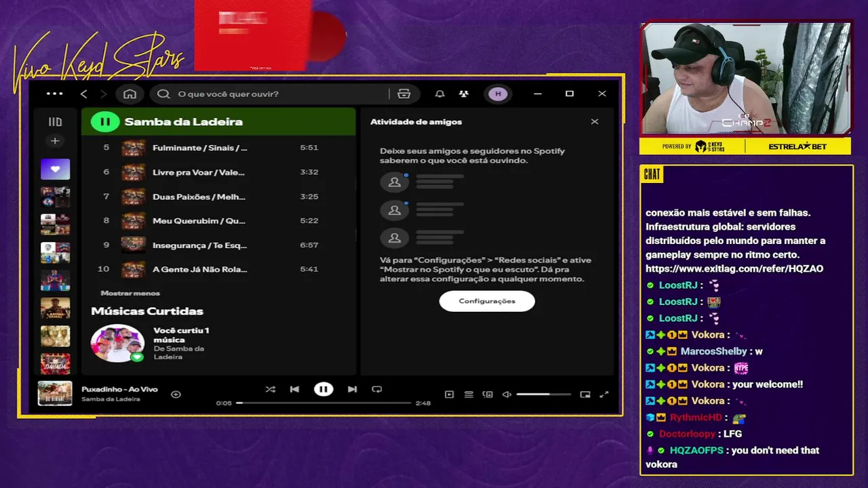Click the 'Doctorloopy' username in chat

(x=687, y=434)
